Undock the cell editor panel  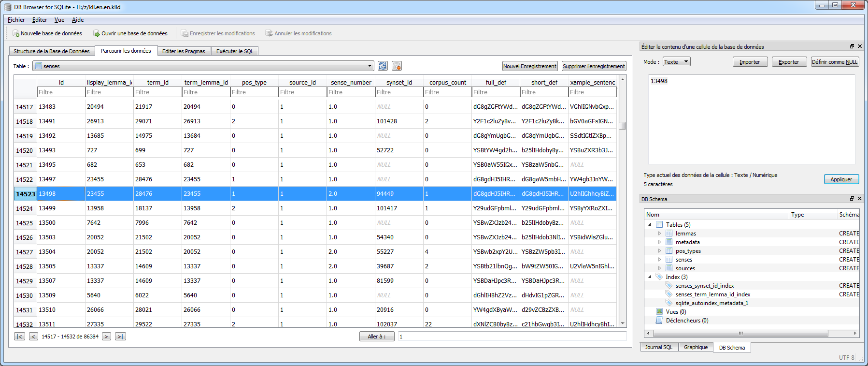tap(852, 46)
